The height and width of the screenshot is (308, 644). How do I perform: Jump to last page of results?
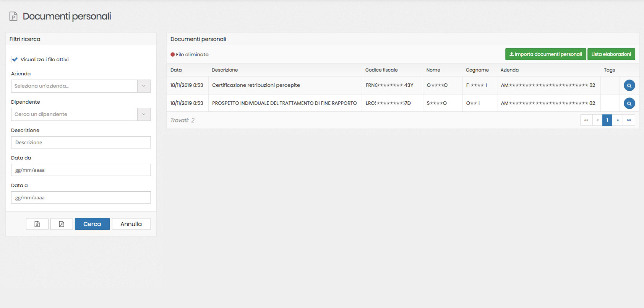coord(629,120)
